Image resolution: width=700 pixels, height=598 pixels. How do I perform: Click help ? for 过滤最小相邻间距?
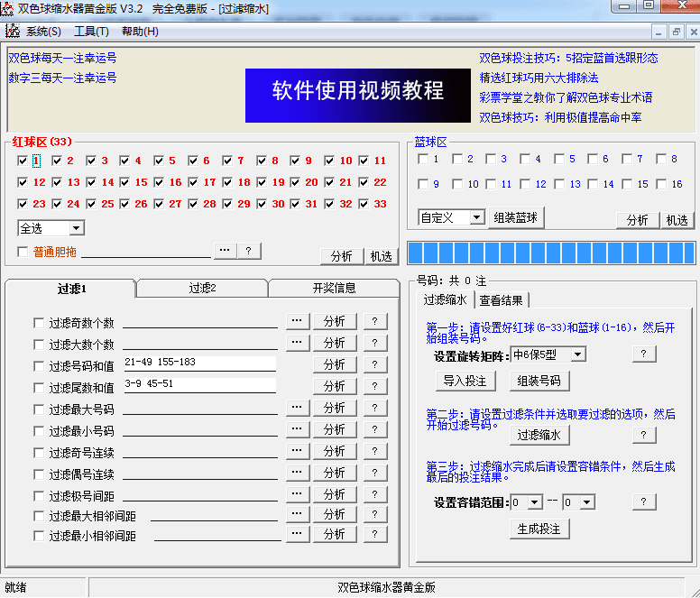(374, 534)
